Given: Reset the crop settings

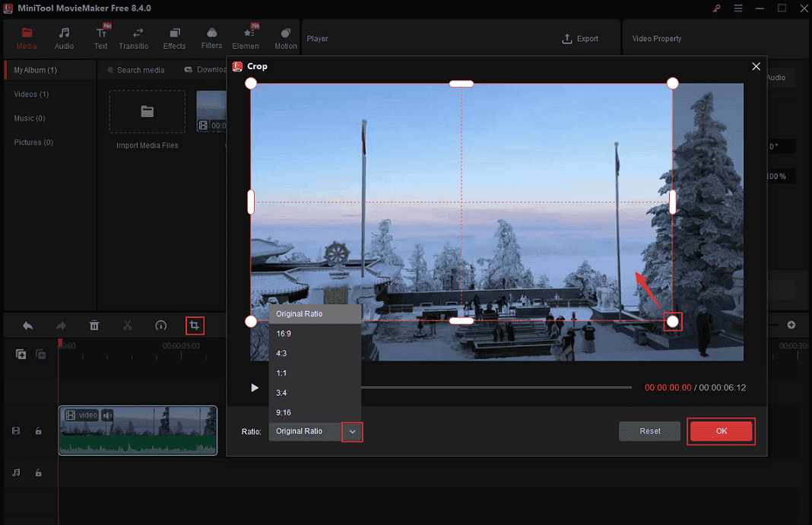Looking at the screenshot, I should [649, 431].
